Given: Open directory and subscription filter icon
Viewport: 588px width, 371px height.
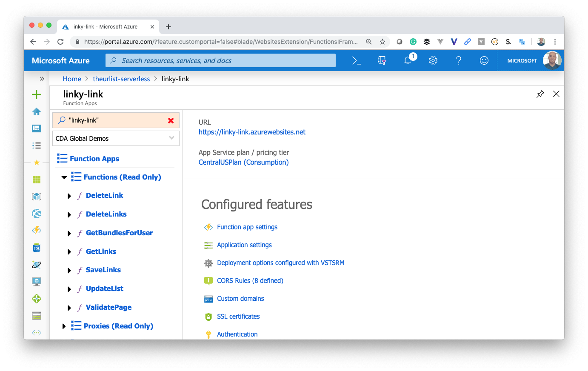Looking at the screenshot, I should click(382, 61).
